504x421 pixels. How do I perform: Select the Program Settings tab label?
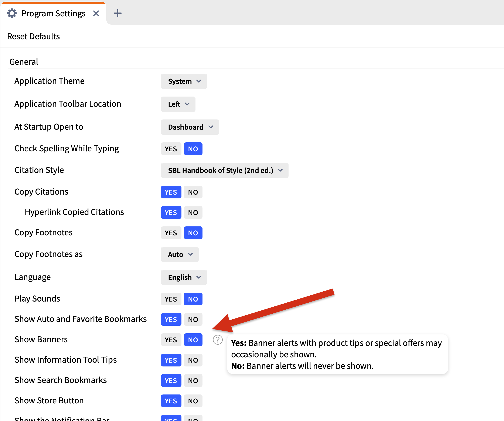point(53,13)
